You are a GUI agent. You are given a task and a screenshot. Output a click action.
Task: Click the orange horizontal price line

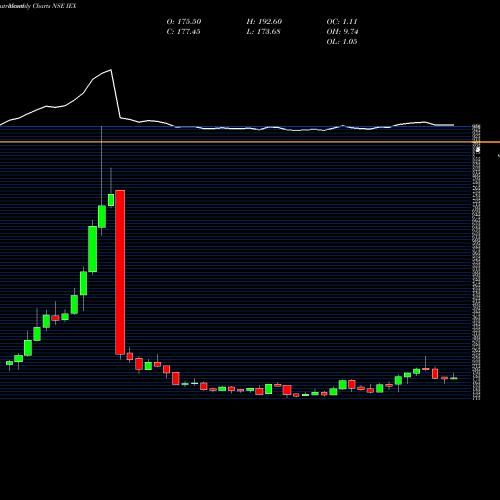tap(250, 142)
